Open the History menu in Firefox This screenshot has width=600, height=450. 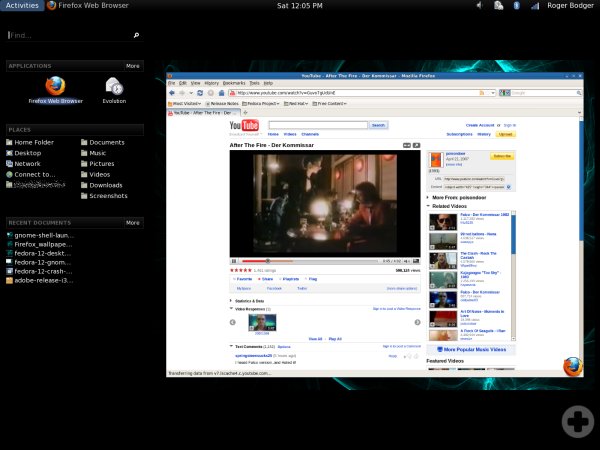pos(211,83)
